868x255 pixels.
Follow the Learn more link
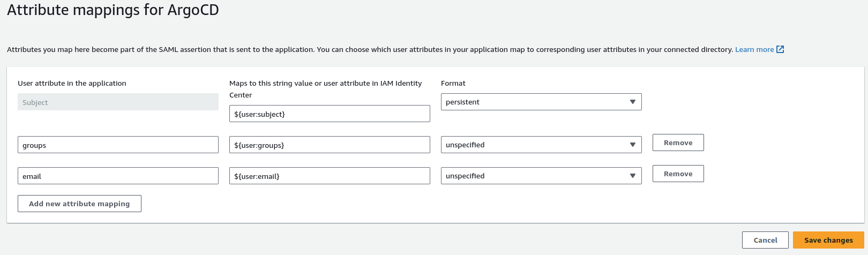(x=754, y=49)
